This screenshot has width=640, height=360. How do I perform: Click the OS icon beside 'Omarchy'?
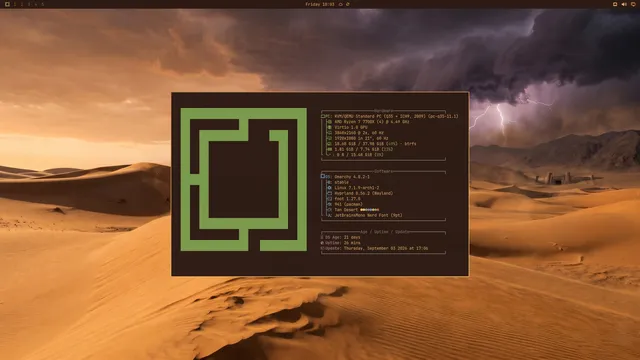tap(323, 176)
